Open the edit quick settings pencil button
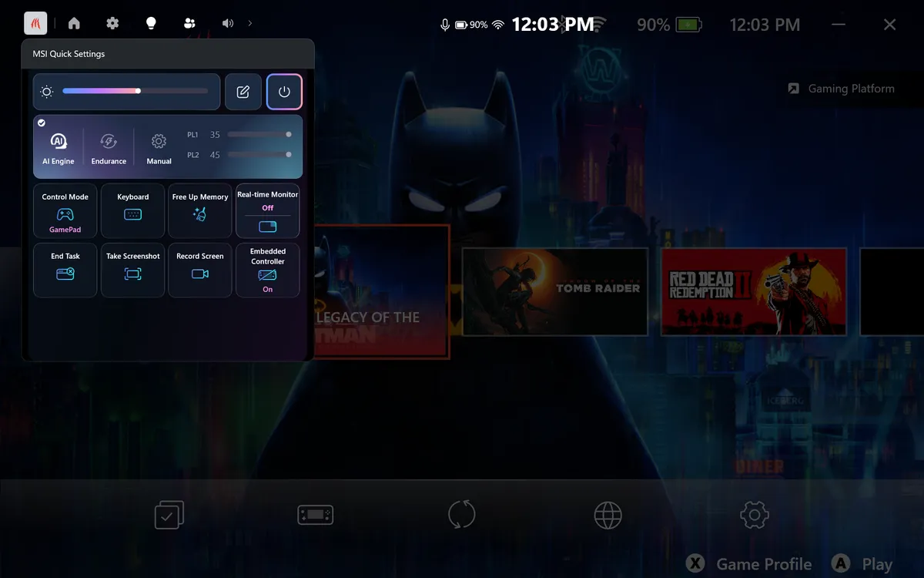This screenshot has width=924, height=578. coord(243,92)
